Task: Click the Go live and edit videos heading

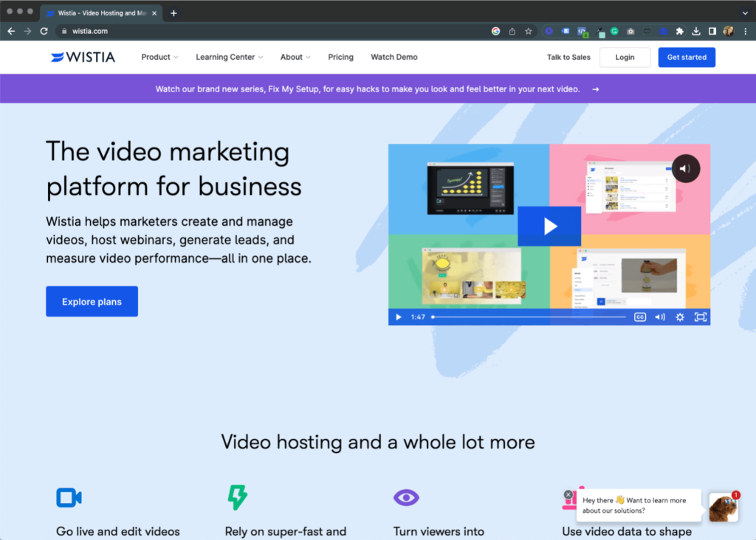Action: click(x=118, y=531)
